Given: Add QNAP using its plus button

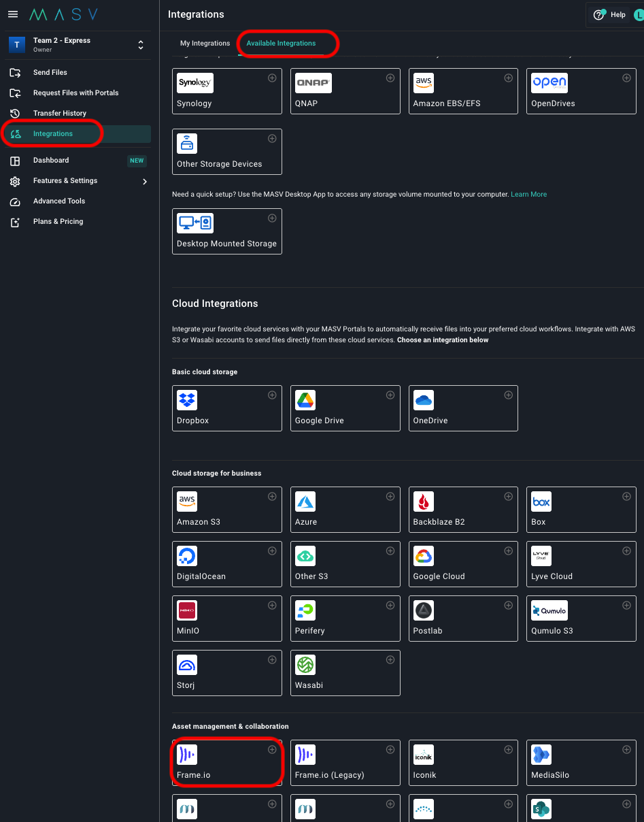Looking at the screenshot, I should pyautogui.click(x=390, y=78).
